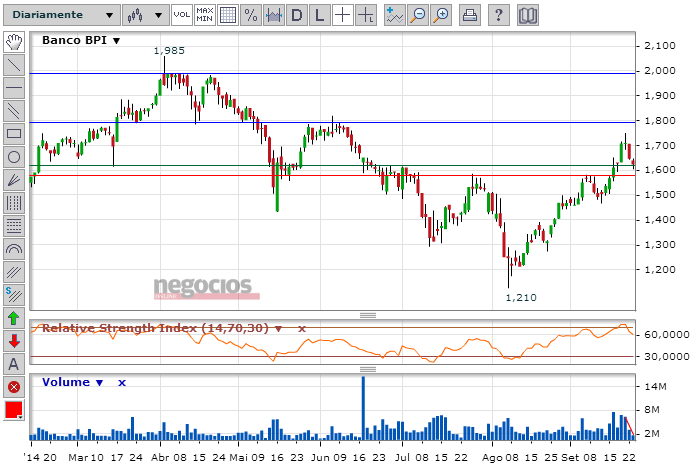Select the vertical lines grid tool
695x470 pixels.
(x=14, y=203)
